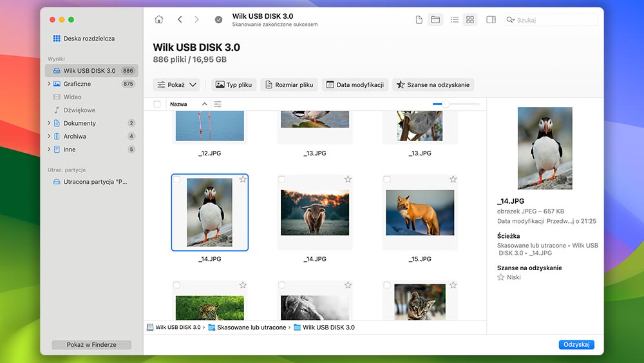This screenshot has width=644, height=363.
Task: Click the search magnifier icon
Action: 511,20
